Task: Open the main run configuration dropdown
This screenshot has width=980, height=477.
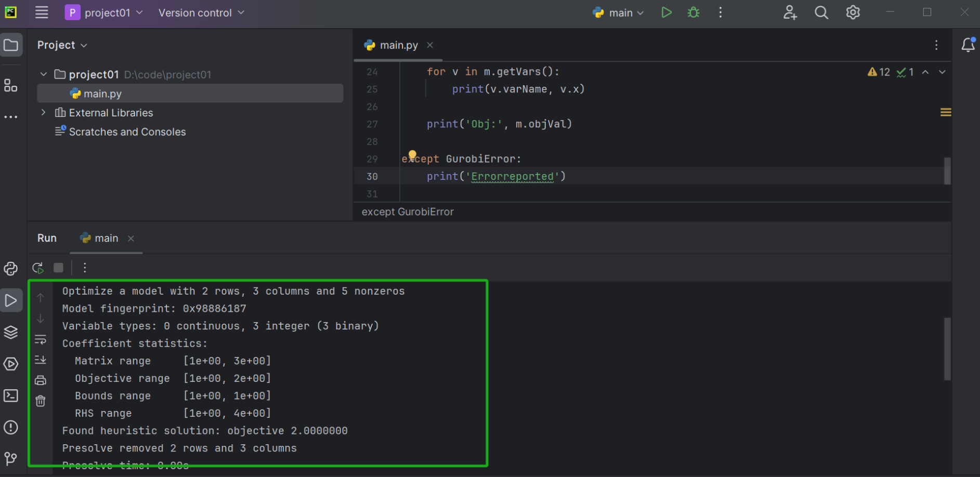Action: pos(619,12)
